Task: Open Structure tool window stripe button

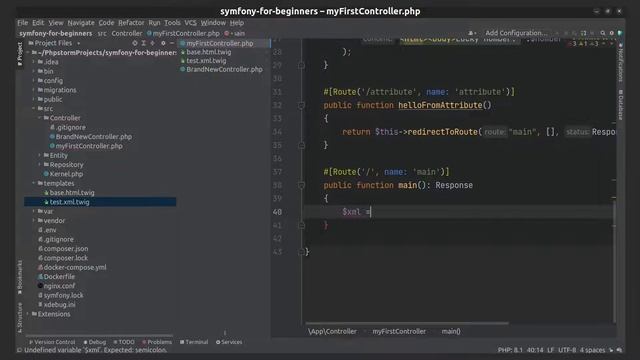Action: pos(20,317)
